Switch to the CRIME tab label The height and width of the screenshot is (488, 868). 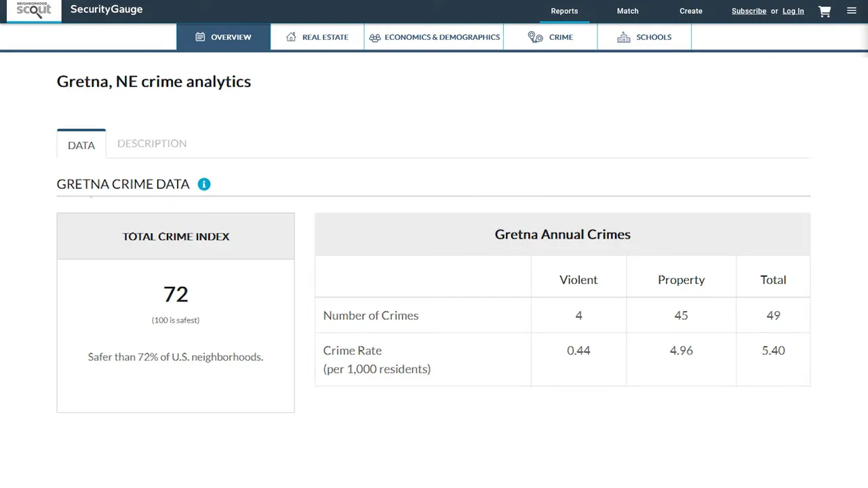click(561, 37)
